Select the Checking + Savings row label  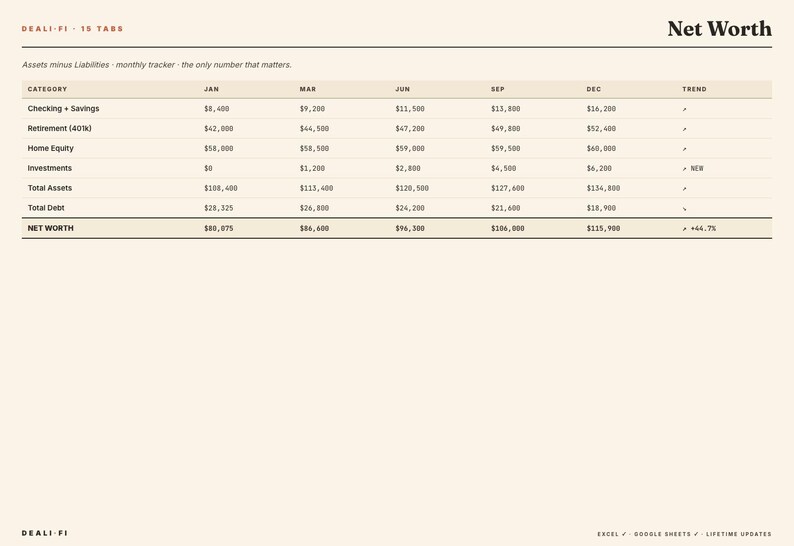[x=63, y=108]
